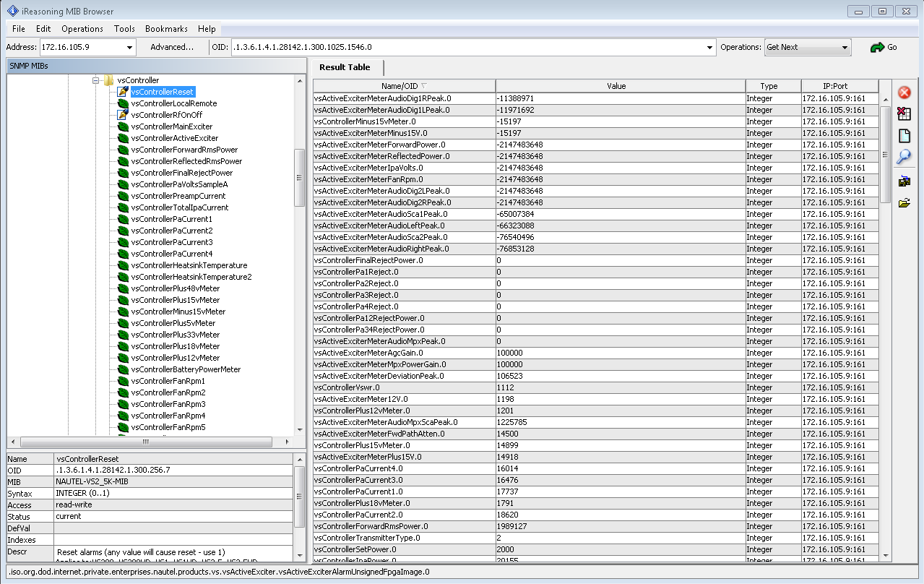924x584 pixels.
Task: Click the leaf icon beside vsControllerBatteryPowerMeter
Action: (122, 369)
